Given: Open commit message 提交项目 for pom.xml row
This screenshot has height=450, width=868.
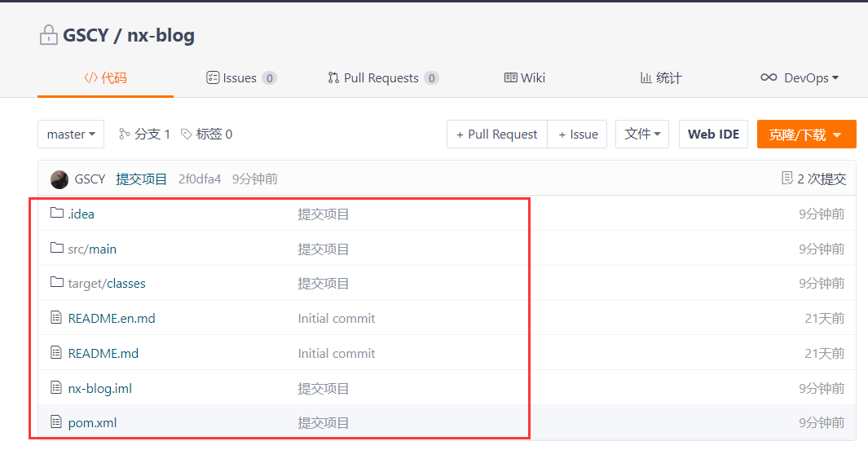Looking at the screenshot, I should tap(324, 423).
